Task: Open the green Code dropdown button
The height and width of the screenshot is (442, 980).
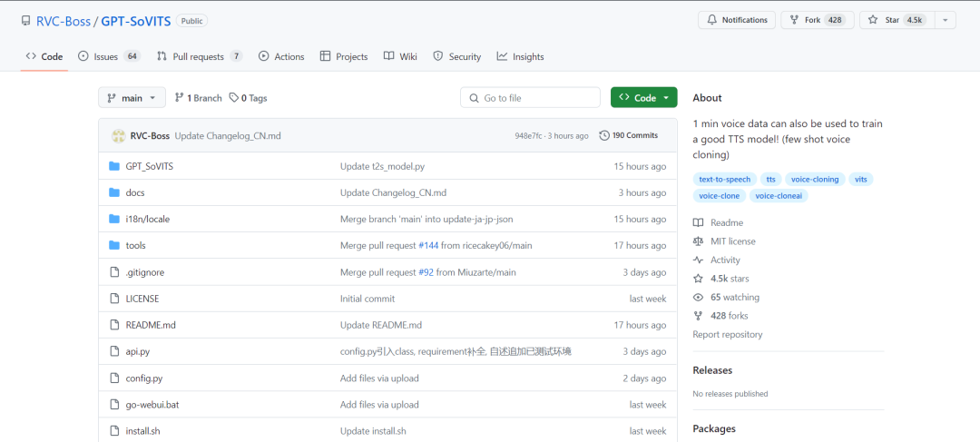Action: pos(643,97)
